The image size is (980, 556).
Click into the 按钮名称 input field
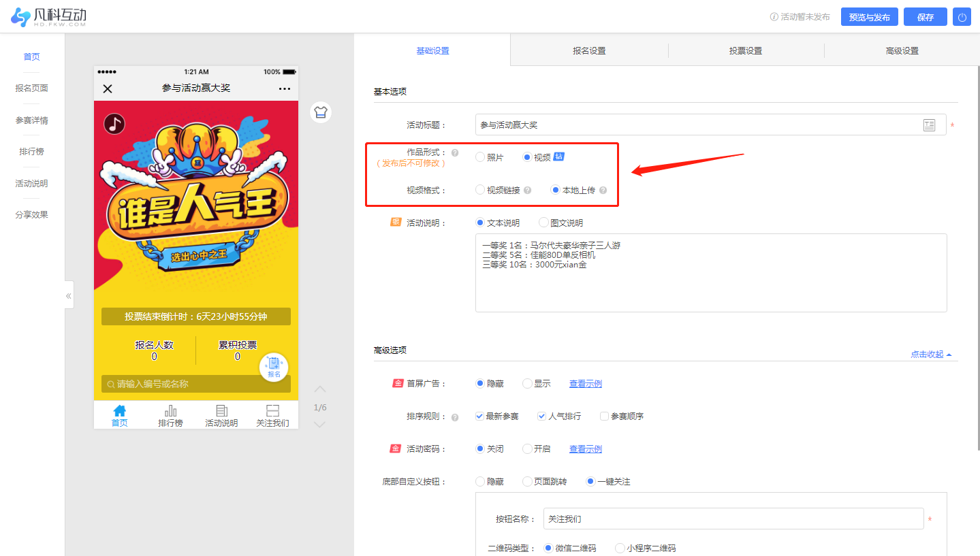click(733, 519)
